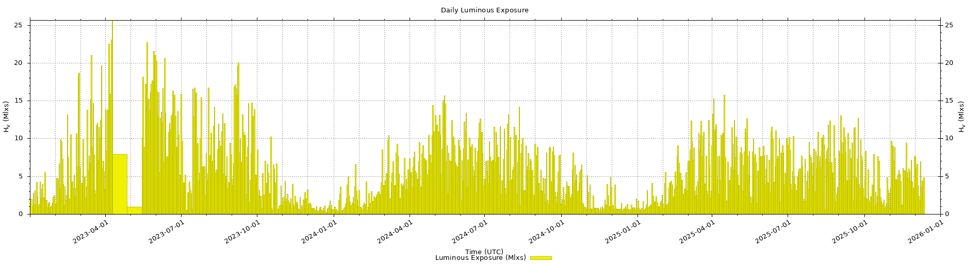Viewport: 980px width, 264px height.
Task: Click the Time (UTC) x-axis label
Action: (484, 252)
